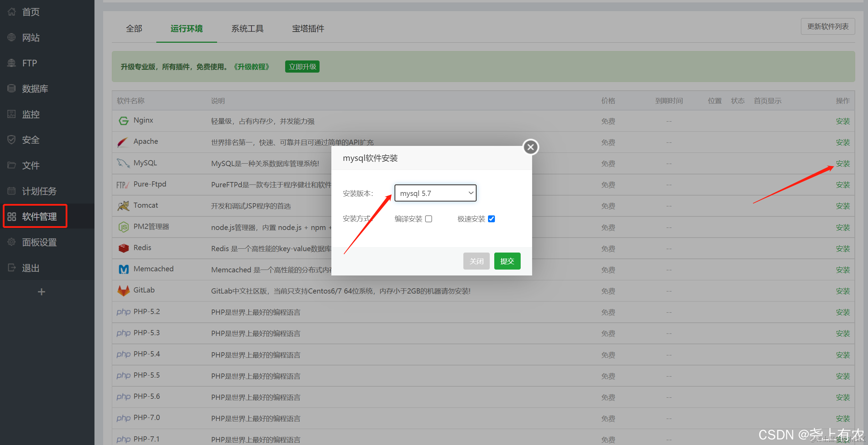
Task: Click the Memcached M icon
Action: 123,269
